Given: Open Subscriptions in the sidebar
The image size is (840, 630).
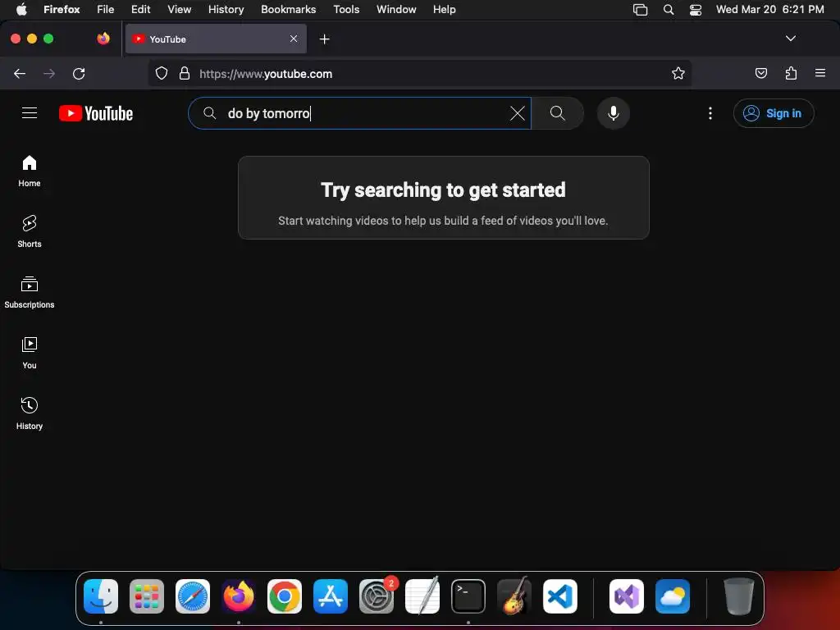Looking at the screenshot, I should point(29,293).
